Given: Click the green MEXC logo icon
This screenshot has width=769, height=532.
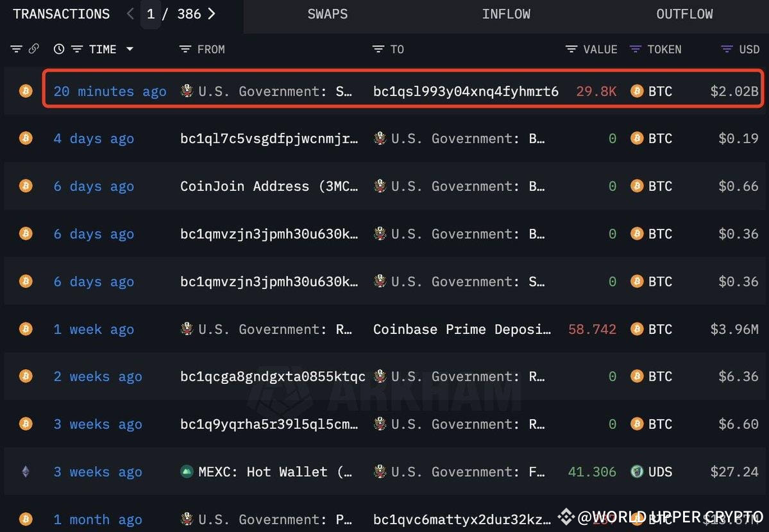Looking at the screenshot, I should [x=187, y=472].
